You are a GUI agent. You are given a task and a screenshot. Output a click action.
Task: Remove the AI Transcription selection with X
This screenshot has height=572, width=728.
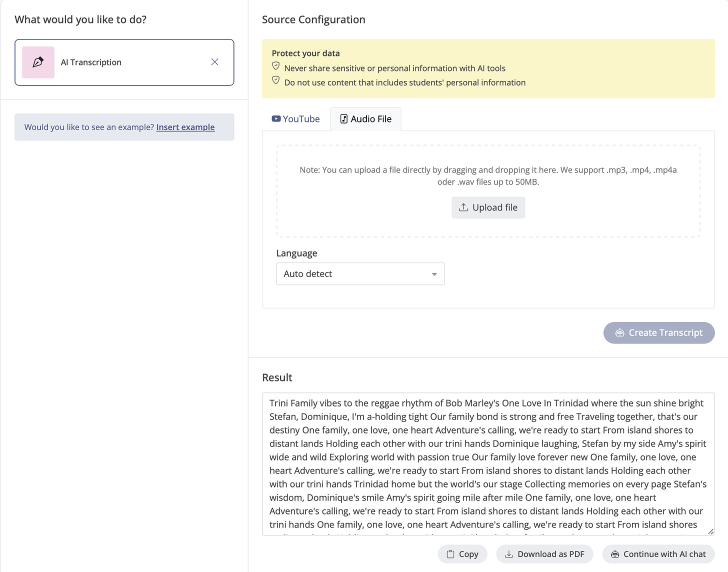(x=214, y=62)
